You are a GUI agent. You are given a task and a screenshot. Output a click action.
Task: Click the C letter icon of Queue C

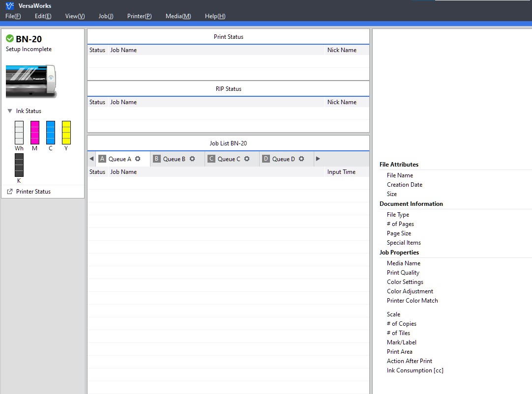(x=211, y=159)
